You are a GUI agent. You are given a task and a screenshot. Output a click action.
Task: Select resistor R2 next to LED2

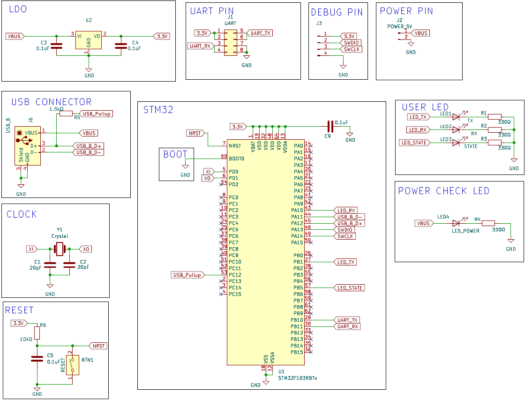pos(495,130)
